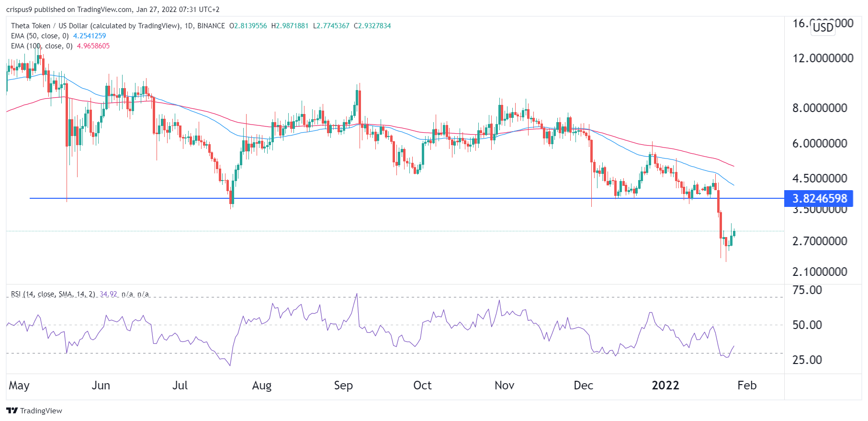
Task: Click the RSI (14, close, SMA) indicator label
Action: pos(53,294)
